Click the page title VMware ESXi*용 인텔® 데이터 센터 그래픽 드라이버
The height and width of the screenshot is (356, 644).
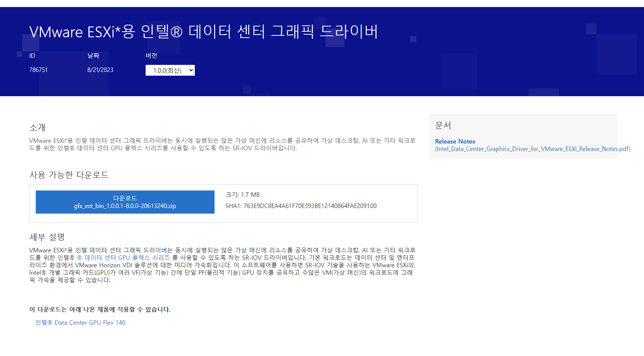click(204, 32)
